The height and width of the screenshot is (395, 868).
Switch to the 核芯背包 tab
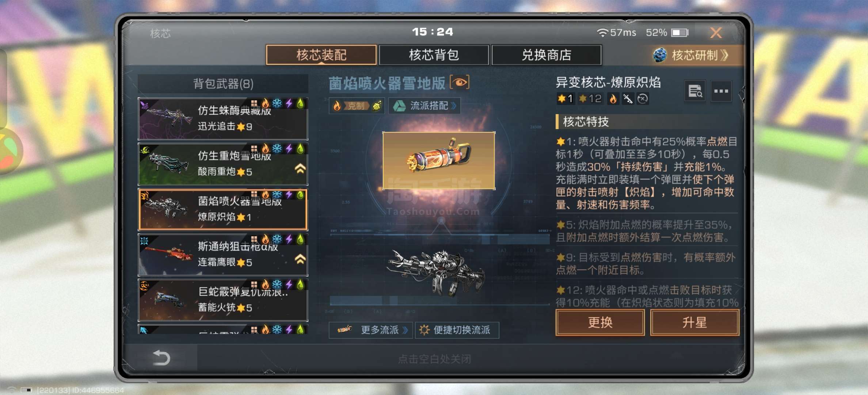[x=434, y=55]
